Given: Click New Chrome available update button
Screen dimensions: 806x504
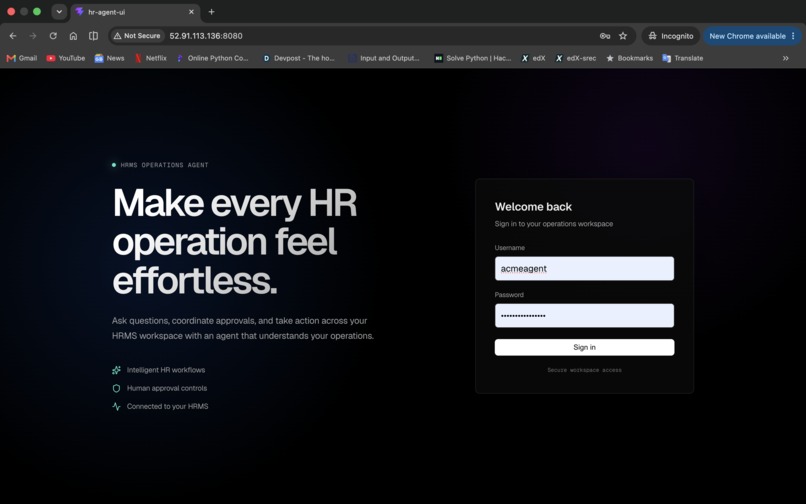Looking at the screenshot, I should 747,36.
